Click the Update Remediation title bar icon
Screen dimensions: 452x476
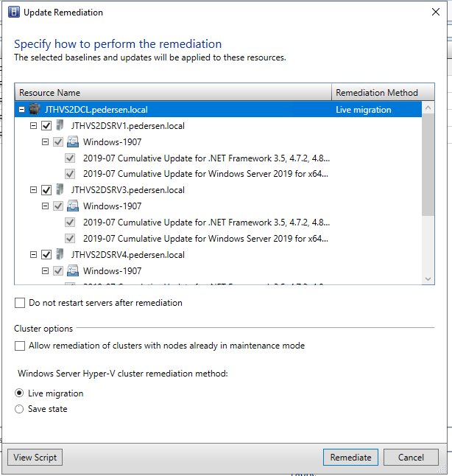coord(14,12)
